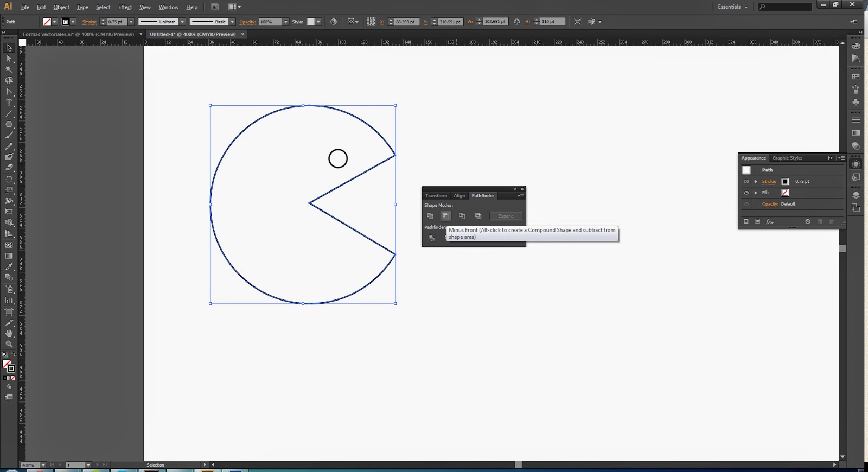
Task: Open Basic brush definition dropdown
Action: tap(232, 22)
